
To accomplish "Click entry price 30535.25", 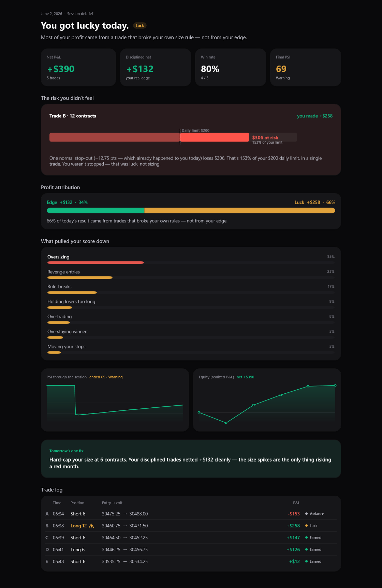I will pos(111,562).
